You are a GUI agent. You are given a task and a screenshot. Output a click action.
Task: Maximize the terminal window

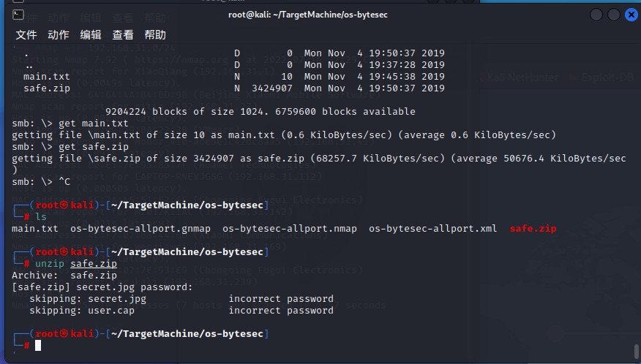[x=614, y=15]
